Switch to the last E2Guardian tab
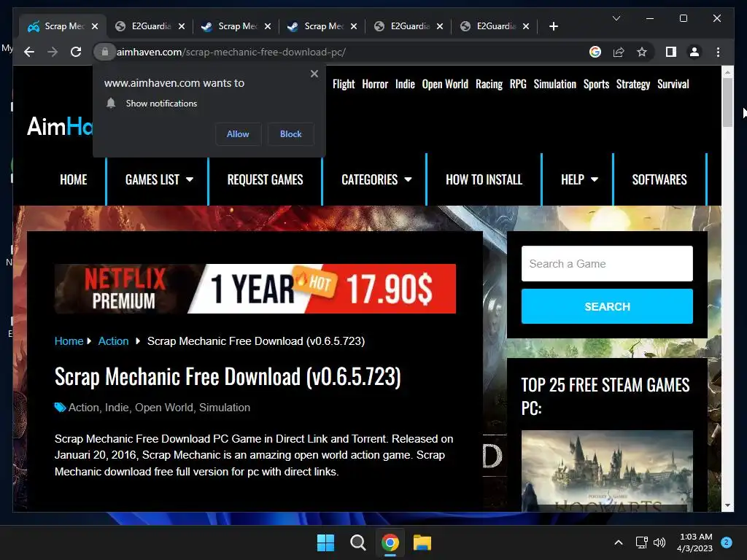Screen dimensions: 747x560 click(x=489, y=26)
